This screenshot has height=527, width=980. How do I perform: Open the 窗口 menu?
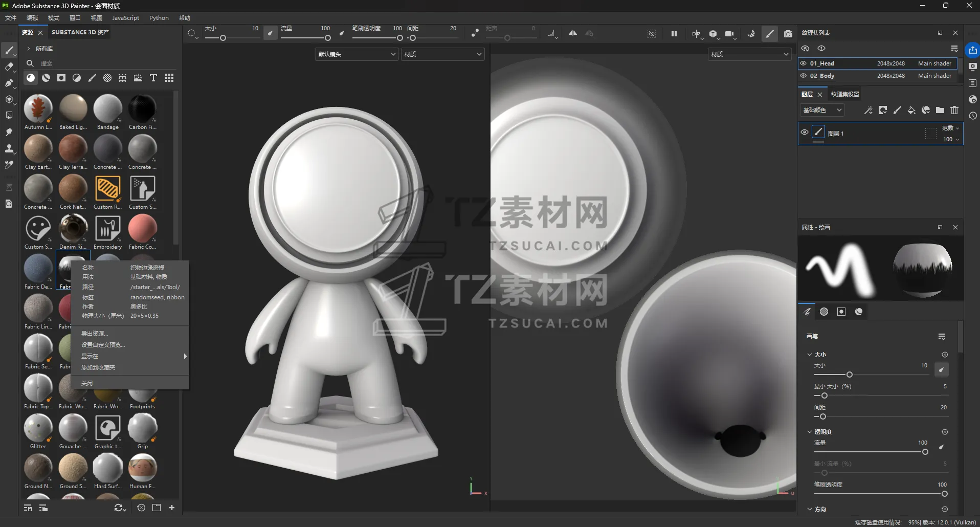click(75, 18)
